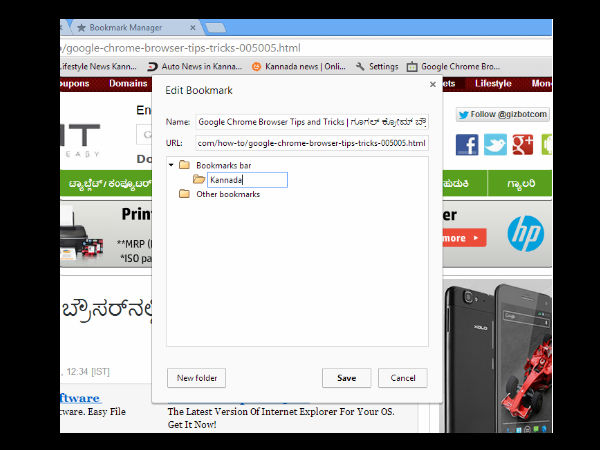Click the Kannada folder name edit box
600x450 pixels.
247,180
